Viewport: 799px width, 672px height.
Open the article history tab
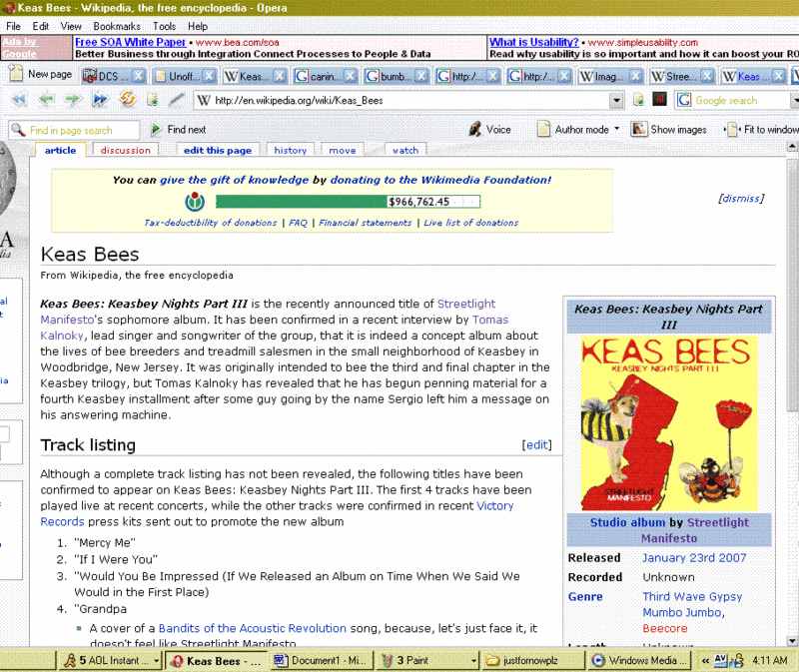(x=291, y=150)
